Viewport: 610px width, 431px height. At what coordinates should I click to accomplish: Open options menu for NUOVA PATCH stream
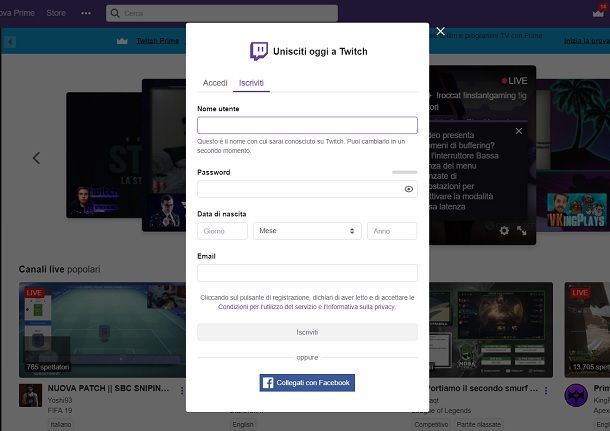pos(182,391)
